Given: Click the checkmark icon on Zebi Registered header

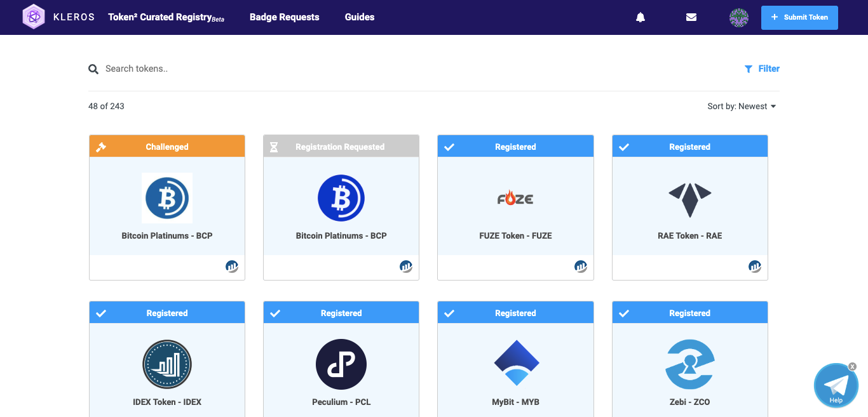Looking at the screenshot, I should pos(624,313).
